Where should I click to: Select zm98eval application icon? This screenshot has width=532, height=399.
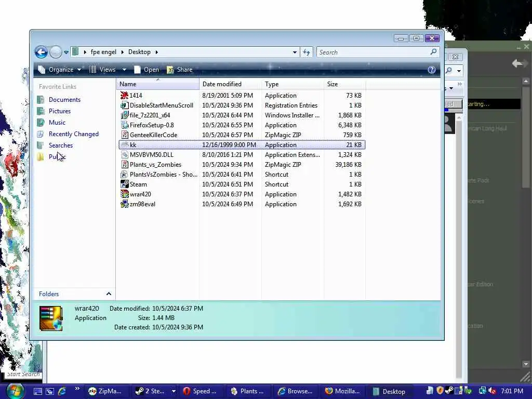125,204
